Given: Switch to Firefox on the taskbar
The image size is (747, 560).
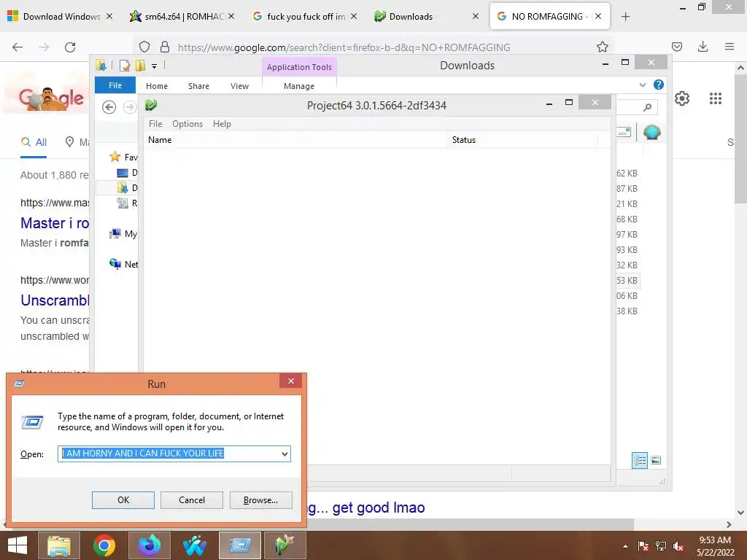Looking at the screenshot, I should pos(149,545).
